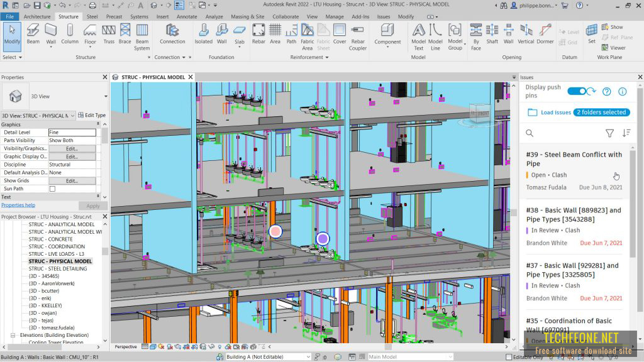Click the Modify tool
This screenshot has width=644, height=362.
click(x=12, y=36)
